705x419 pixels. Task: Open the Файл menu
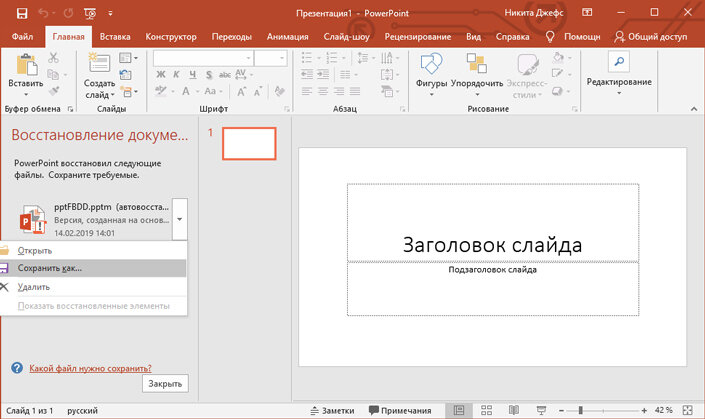[22, 37]
